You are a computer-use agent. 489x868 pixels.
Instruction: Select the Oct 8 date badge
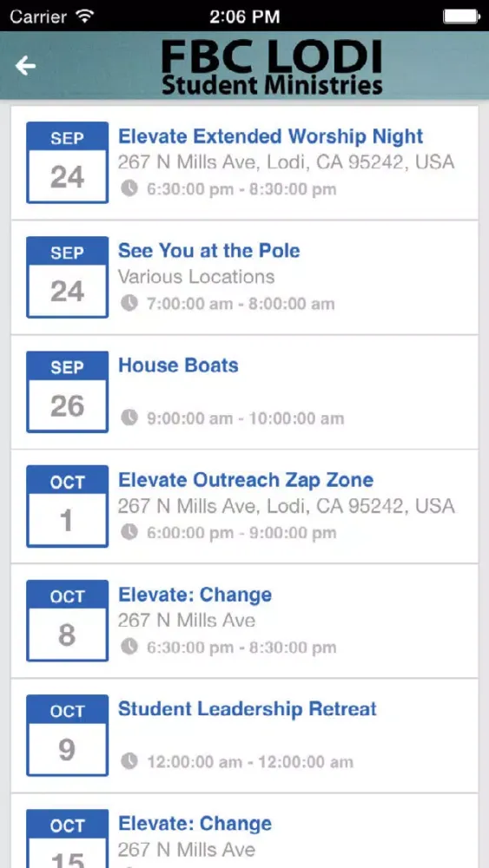(67, 621)
